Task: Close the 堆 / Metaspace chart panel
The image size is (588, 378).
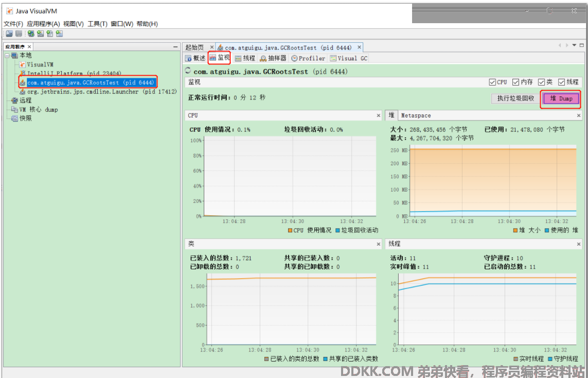Action: [x=579, y=116]
